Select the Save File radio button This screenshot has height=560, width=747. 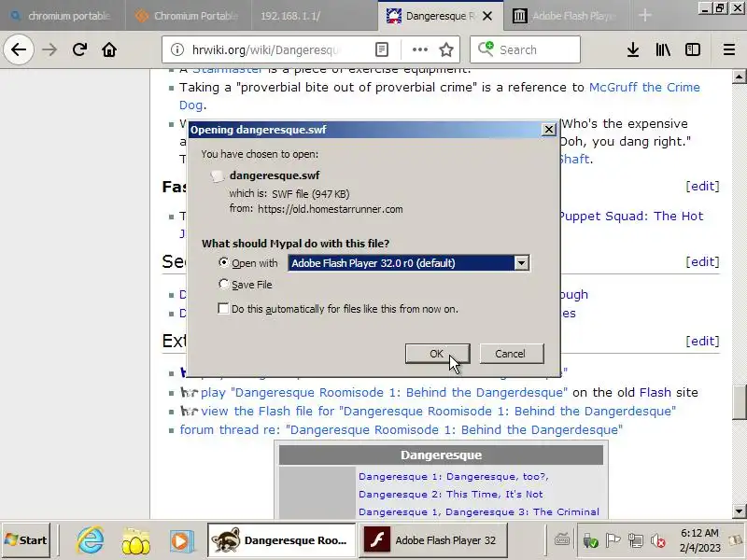coord(223,285)
